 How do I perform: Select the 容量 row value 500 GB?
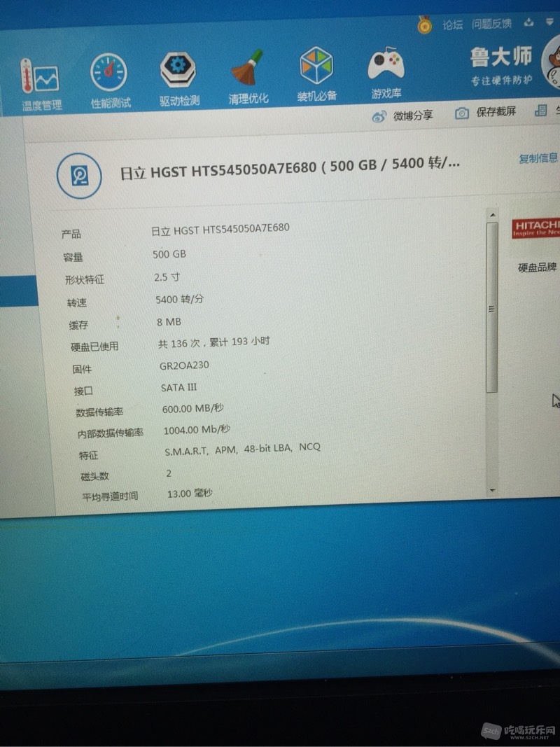[169, 254]
